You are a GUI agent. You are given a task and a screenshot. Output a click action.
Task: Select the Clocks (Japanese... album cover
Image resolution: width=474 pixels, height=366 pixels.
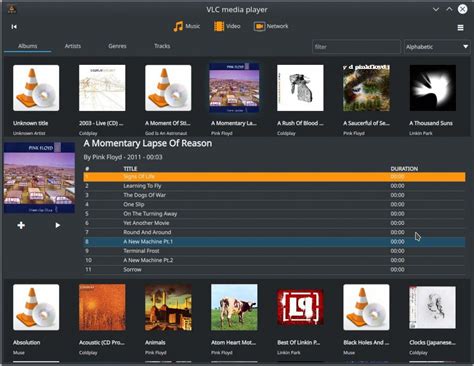[x=433, y=307]
